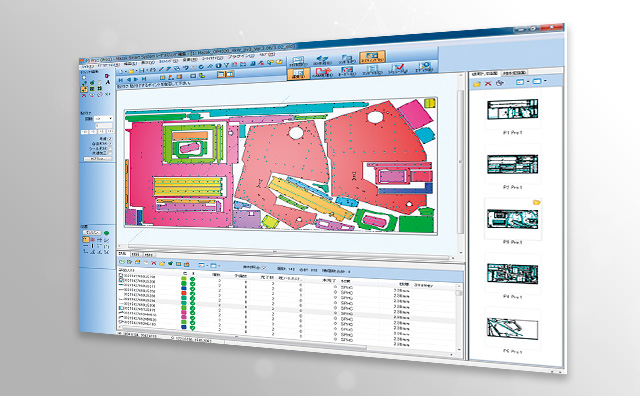The height and width of the screenshot is (396, 640).
Task: Select fourth sheet thumbnail in right panel
Action: coord(512,274)
